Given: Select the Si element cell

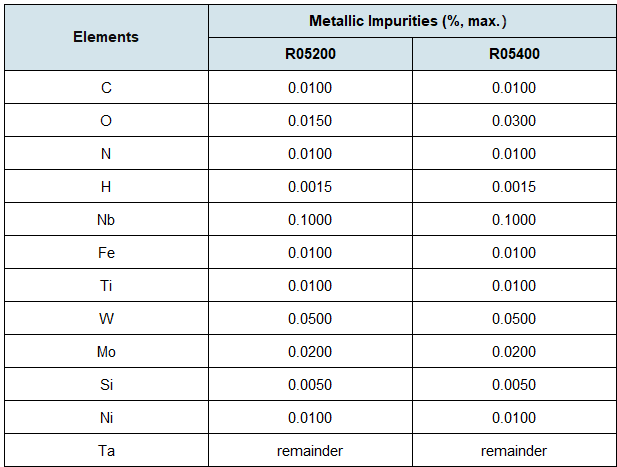Looking at the screenshot, I should tap(106, 385).
